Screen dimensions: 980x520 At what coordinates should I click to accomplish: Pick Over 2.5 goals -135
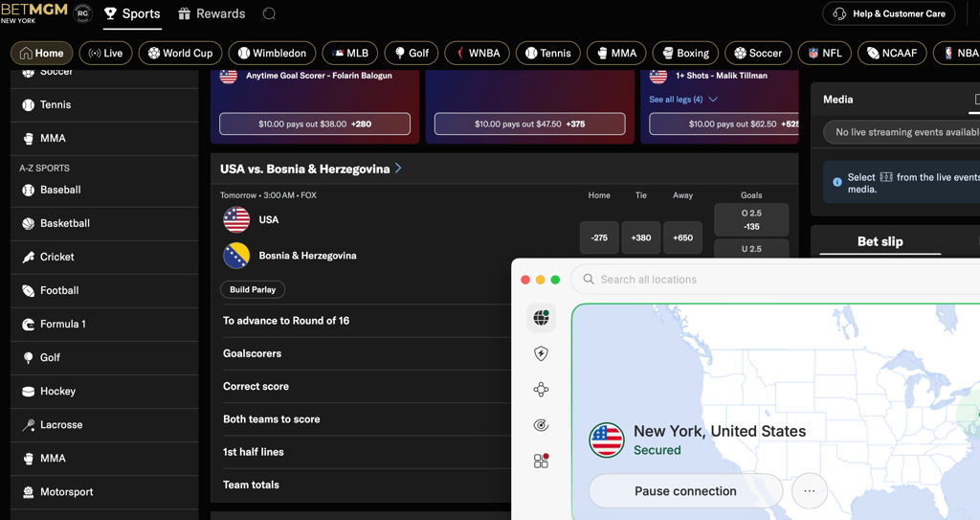click(751, 219)
